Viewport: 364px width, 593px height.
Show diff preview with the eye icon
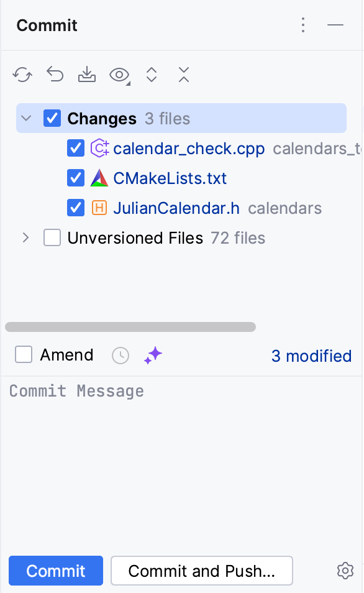[x=118, y=74]
